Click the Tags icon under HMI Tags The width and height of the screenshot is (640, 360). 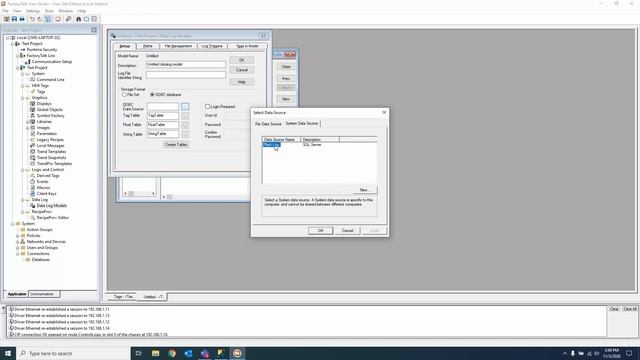point(33,92)
